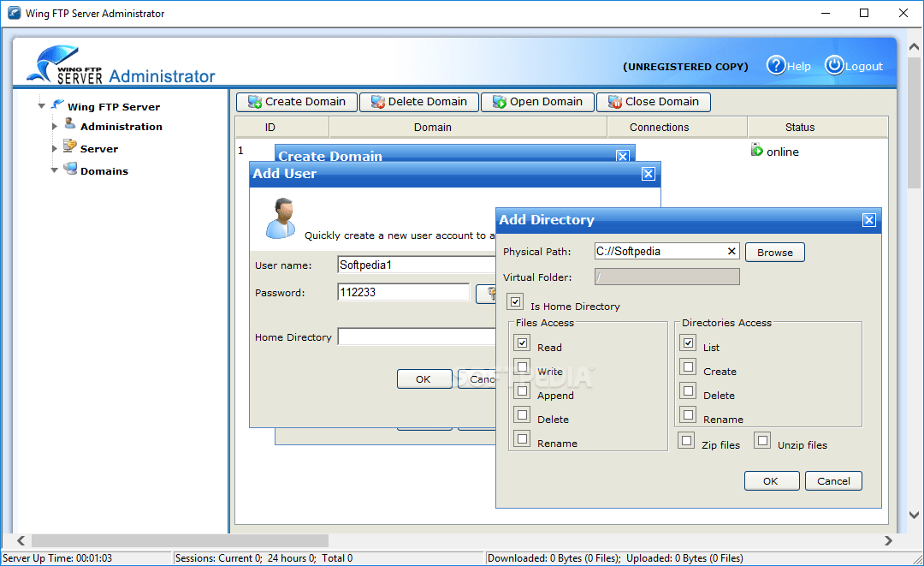
Task: Click the Close Domain toolbar button
Action: 653,102
